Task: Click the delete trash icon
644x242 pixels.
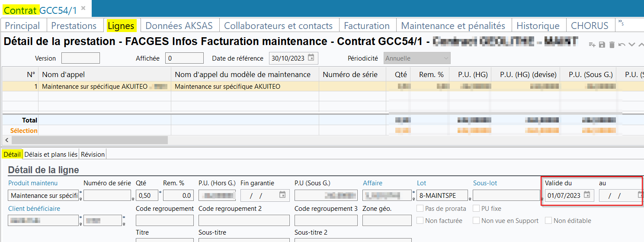Action: (612, 45)
